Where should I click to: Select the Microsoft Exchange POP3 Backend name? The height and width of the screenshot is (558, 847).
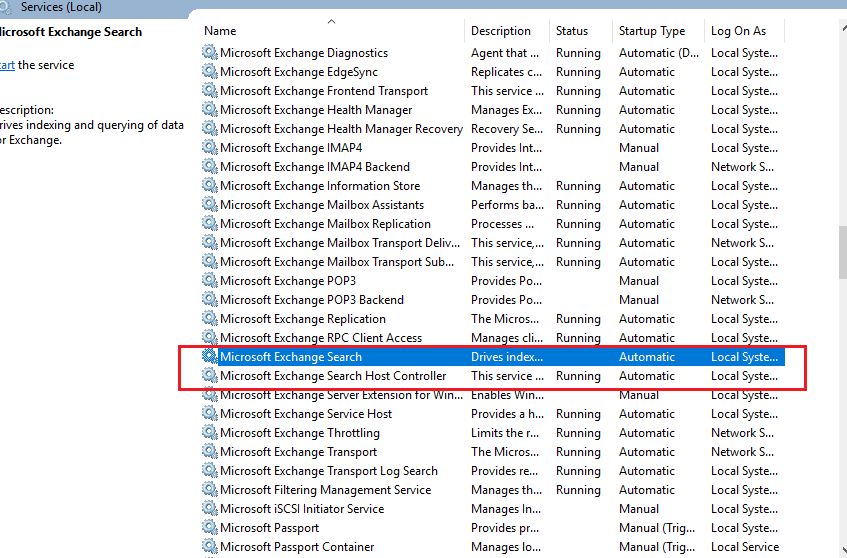[312, 300]
